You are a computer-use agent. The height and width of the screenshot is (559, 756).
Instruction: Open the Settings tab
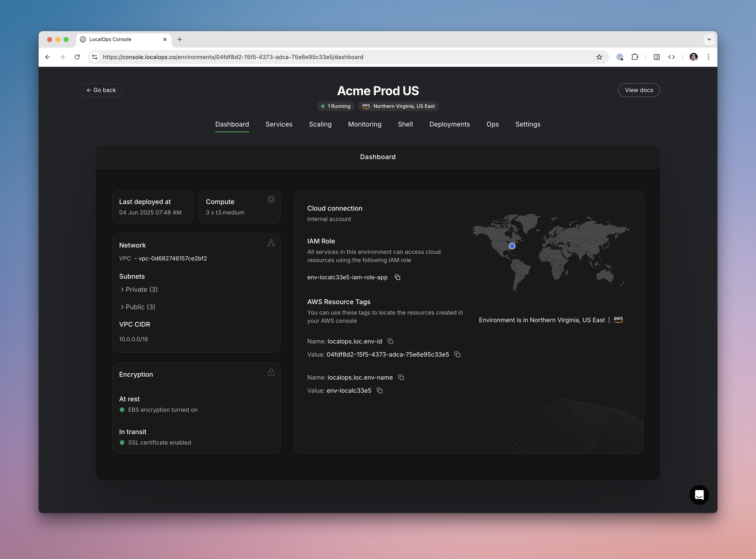click(x=528, y=124)
